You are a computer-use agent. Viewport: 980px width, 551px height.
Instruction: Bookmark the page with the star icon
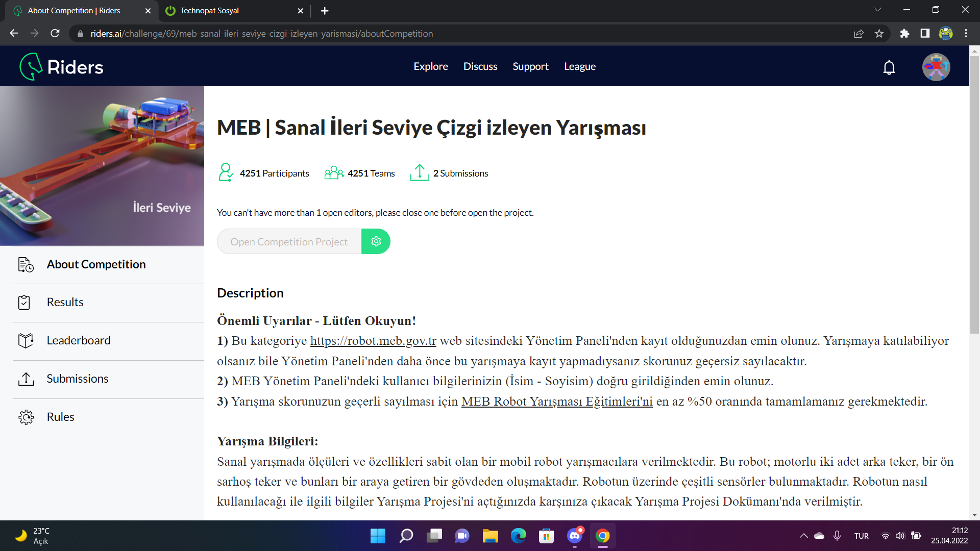click(x=879, y=33)
